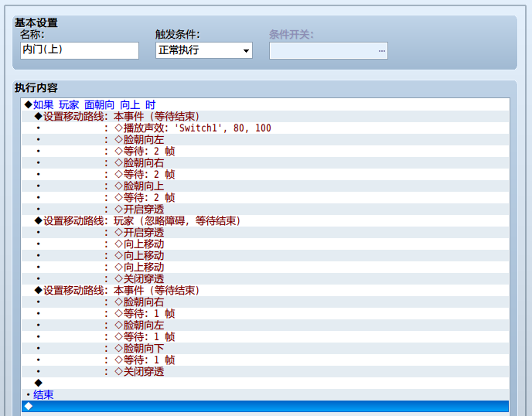Select the 设置移动路线: 玩家 (忽略障碍, 等待结束) row
Image resolution: width=532 pixels, height=416 pixels.
point(265,221)
